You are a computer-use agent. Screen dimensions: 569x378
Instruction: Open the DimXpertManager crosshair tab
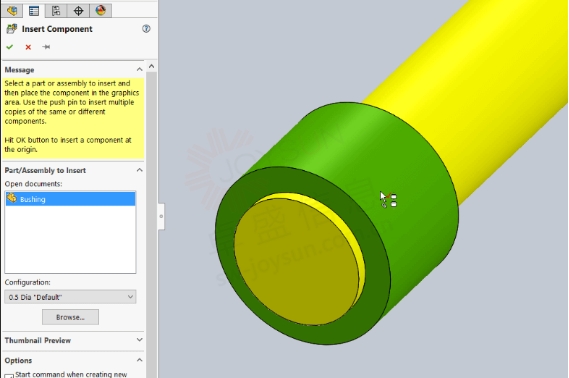[78, 11]
